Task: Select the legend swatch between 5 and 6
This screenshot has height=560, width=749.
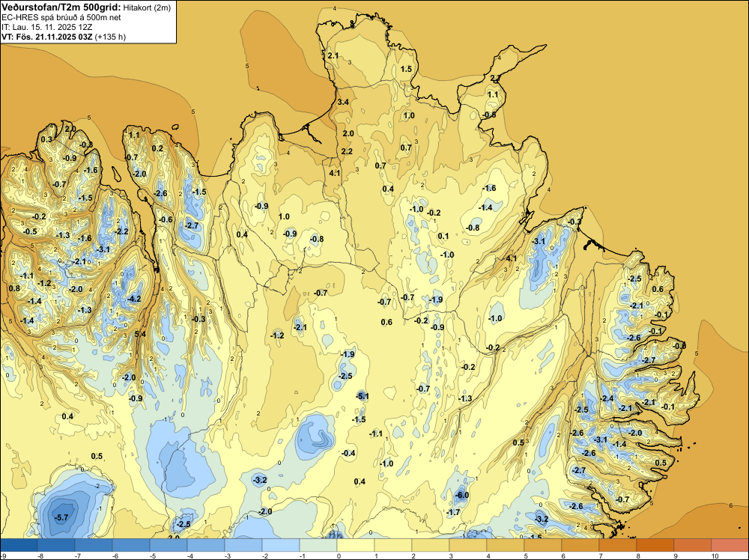Action: [x=543, y=545]
